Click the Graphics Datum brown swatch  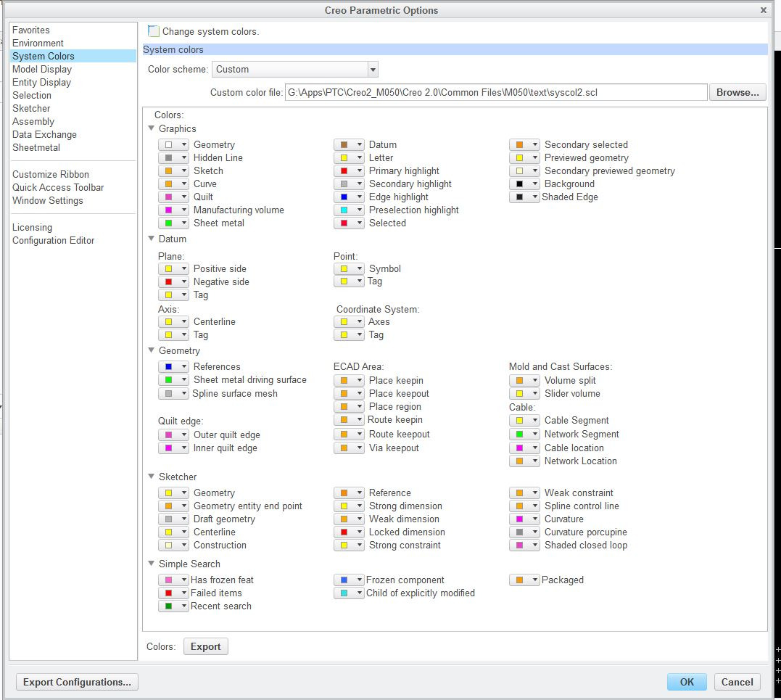coord(344,144)
